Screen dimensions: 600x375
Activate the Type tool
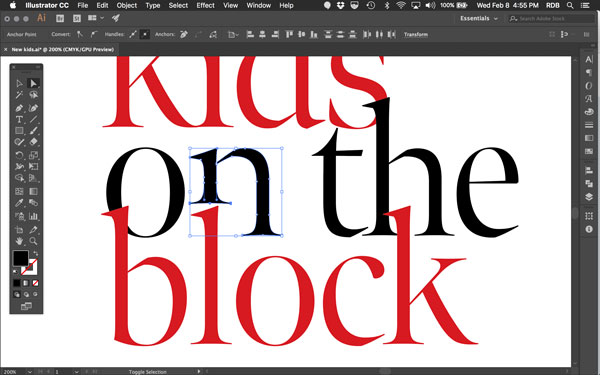pyautogui.click(x=19, y=119)
